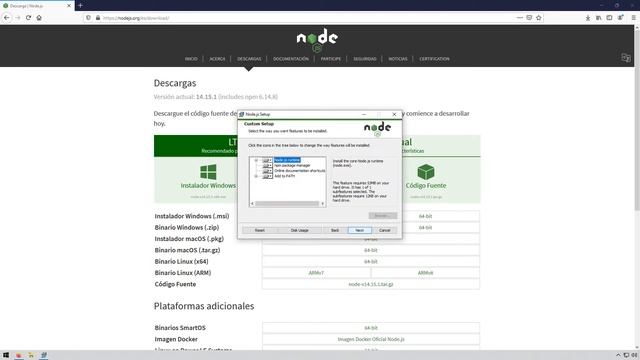Click the Browse button in setup

pyautogui.click(x=382, y=216)
